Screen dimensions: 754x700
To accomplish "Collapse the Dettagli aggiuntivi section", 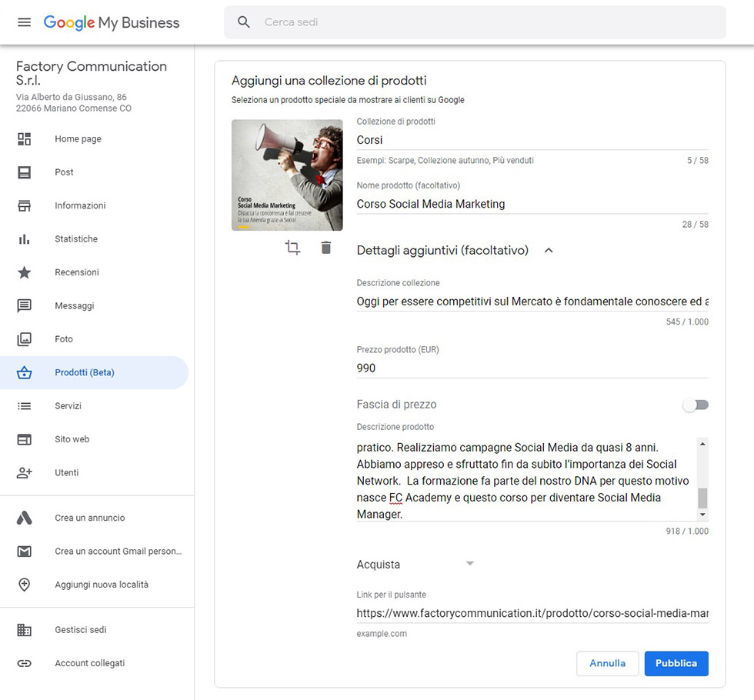I will (549, 251).
